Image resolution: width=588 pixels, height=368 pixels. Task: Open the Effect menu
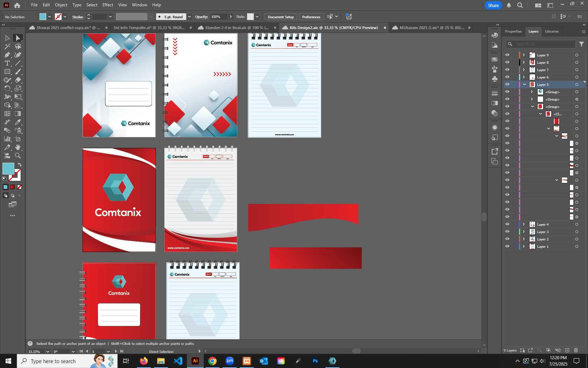108,5
